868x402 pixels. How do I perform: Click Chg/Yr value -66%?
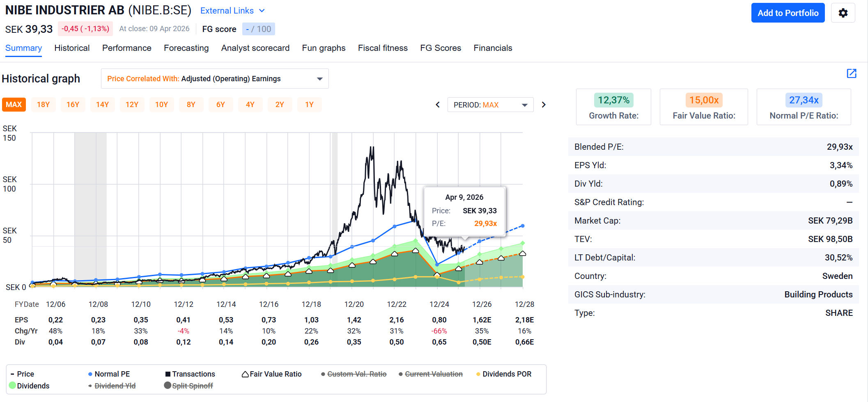[439, 331]
